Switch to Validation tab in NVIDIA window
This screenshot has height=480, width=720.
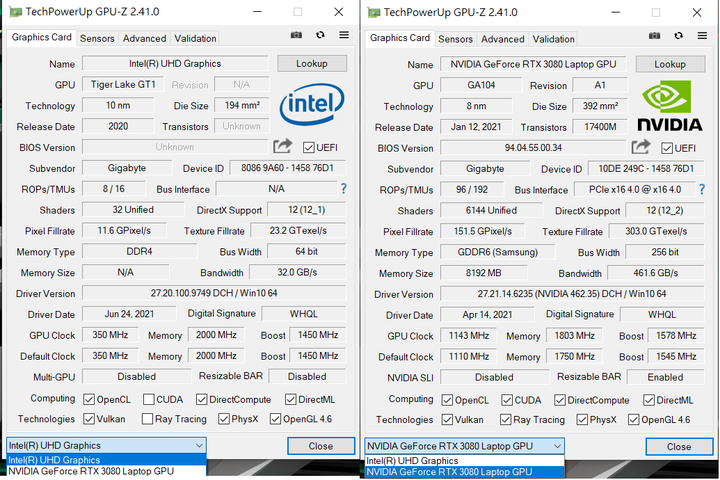[553, 40]
